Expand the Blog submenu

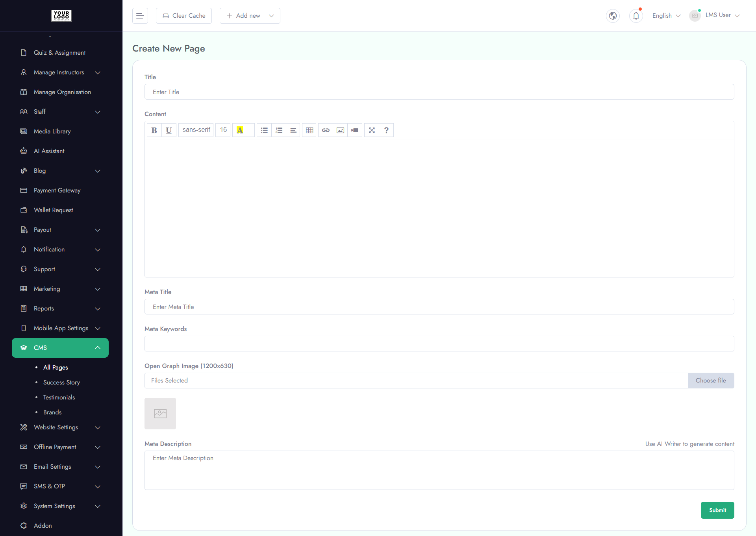tap(60, 171)
